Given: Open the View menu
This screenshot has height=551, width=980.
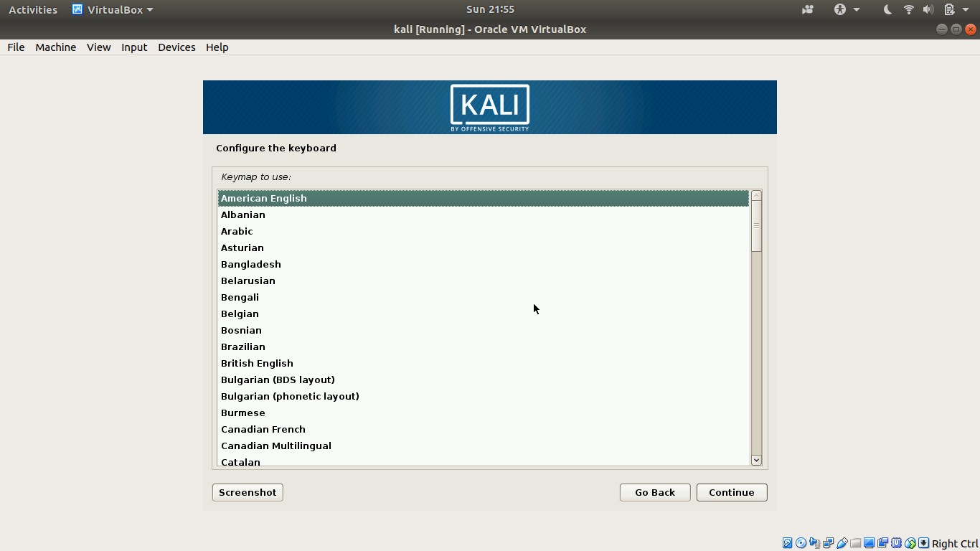Looking at the screenshot, I should point(98,47).
